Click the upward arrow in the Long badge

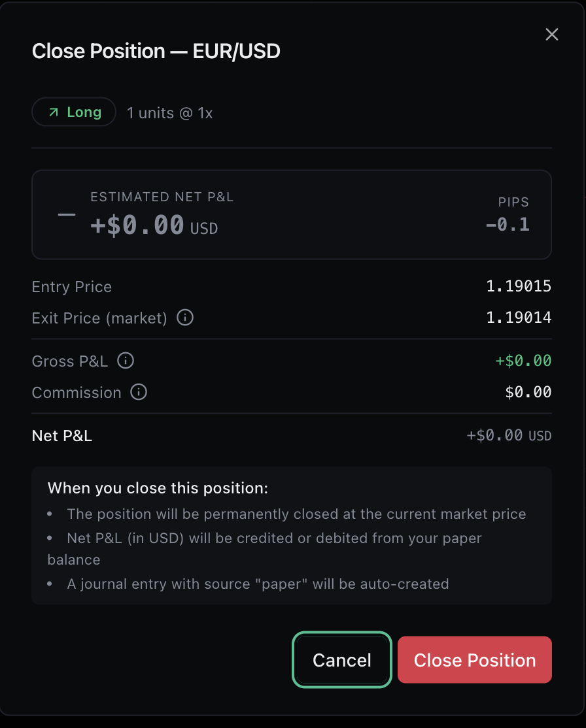(55, 112)
